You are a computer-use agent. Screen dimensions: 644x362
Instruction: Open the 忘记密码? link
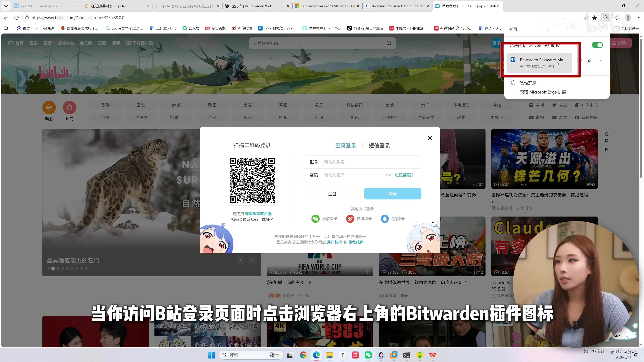coord(404,175)
